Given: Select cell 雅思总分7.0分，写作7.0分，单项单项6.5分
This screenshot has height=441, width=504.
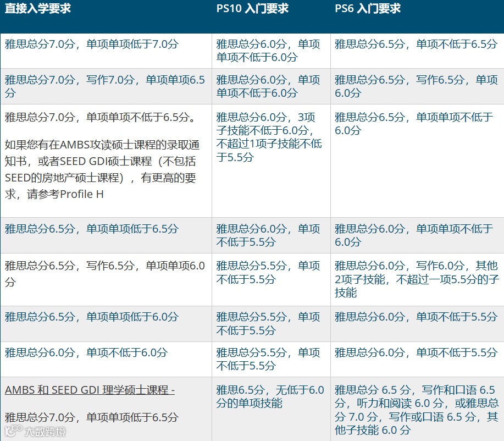Looking at the screenshot, I should point(106,86).
